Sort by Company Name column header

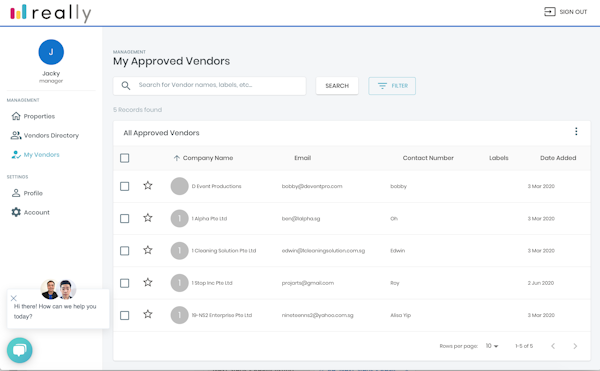pyautogui.click(x=208, y=158)
